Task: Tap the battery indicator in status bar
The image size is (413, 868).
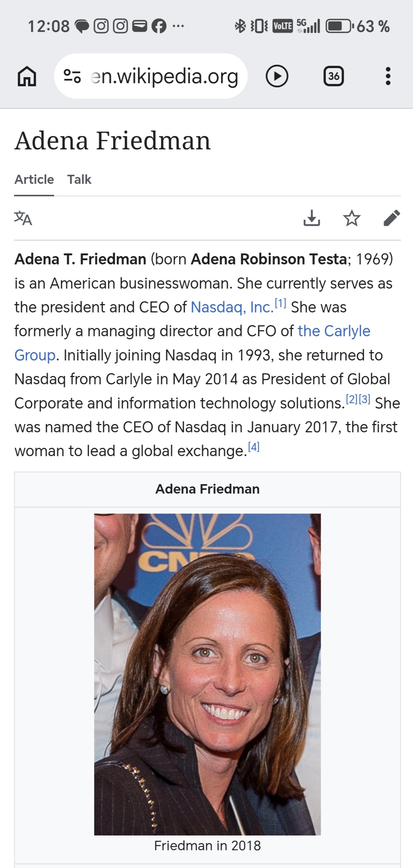Action: [340, 26]
